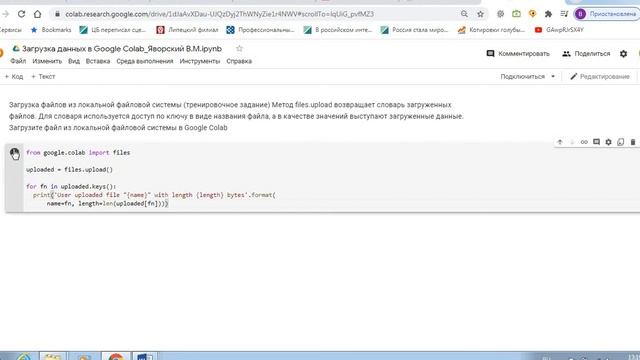
Task: Click the line 'uploaded = files.upload()'
Action: point(69,169)
